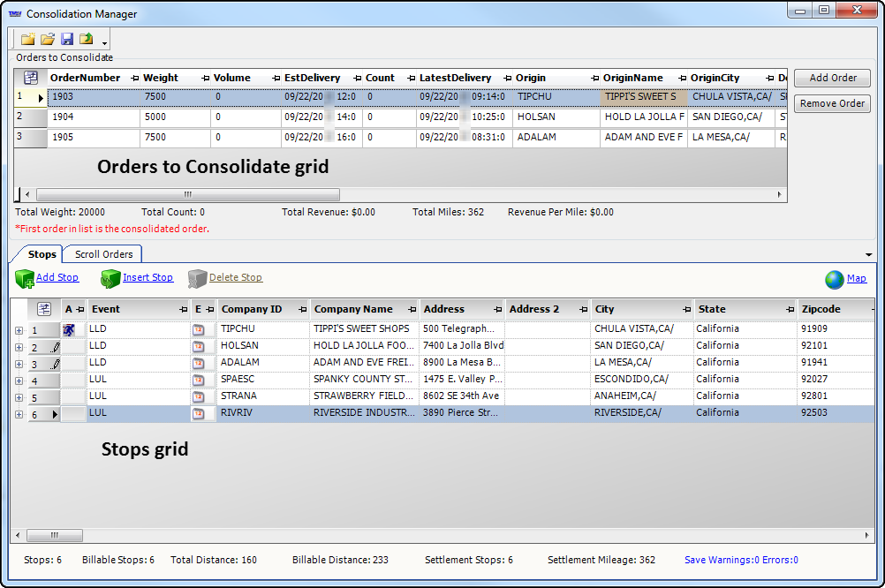This screenshot has width=885, height=588.
Task: Click the Save disk toolbar icon
Action: pyautogui.click(x=67, y=39)
